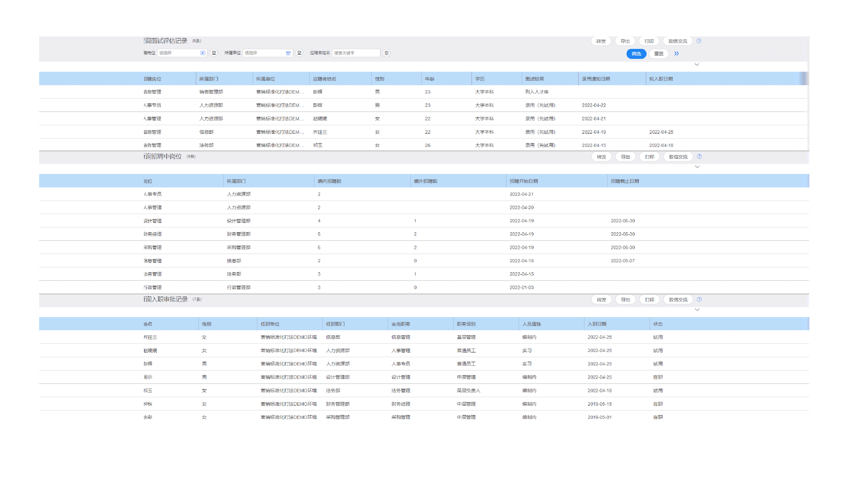
Task: Click the organization icon in 所属单位 field
Action: tap(288, 53)
